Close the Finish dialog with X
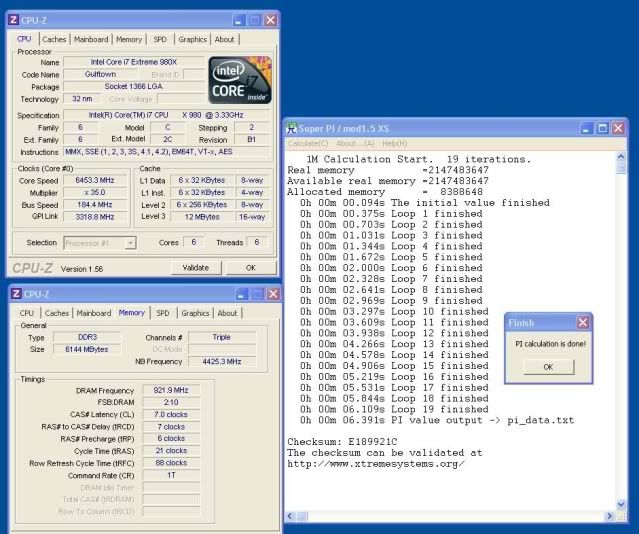The width and height of the screenshot is (639, 534). 583,323
